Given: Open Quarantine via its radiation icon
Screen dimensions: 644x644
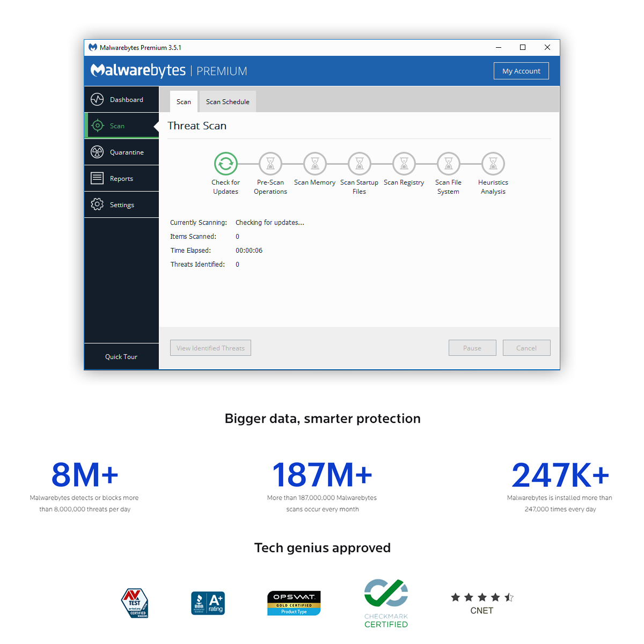Looking at the screenshot, I should point(97,152).
